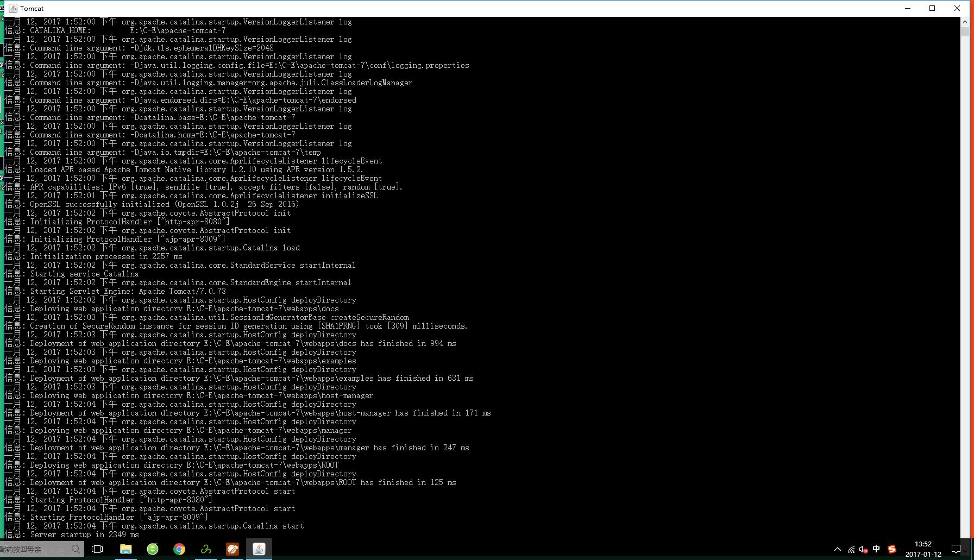This screenshot has width=974, height=560.
Task: Open the Action Center notification icon
Action: coord(956,549)
